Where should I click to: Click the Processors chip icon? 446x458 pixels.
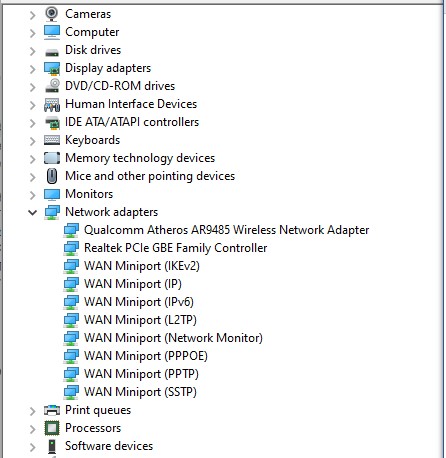point(52,428)
